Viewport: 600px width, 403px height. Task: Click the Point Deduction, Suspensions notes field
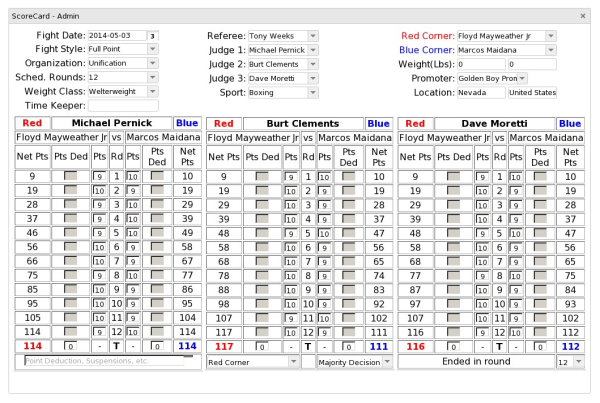[x=104, y=361]
